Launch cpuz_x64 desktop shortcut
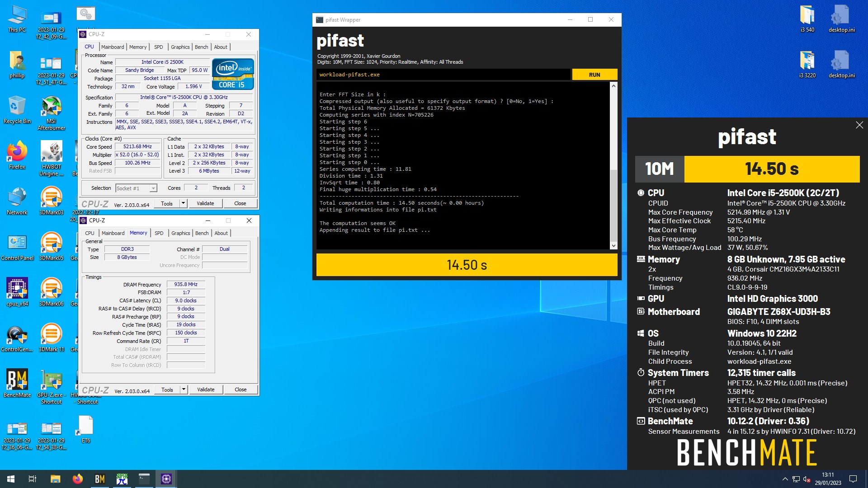Screen dimensions: 868x488 [17, 293]
